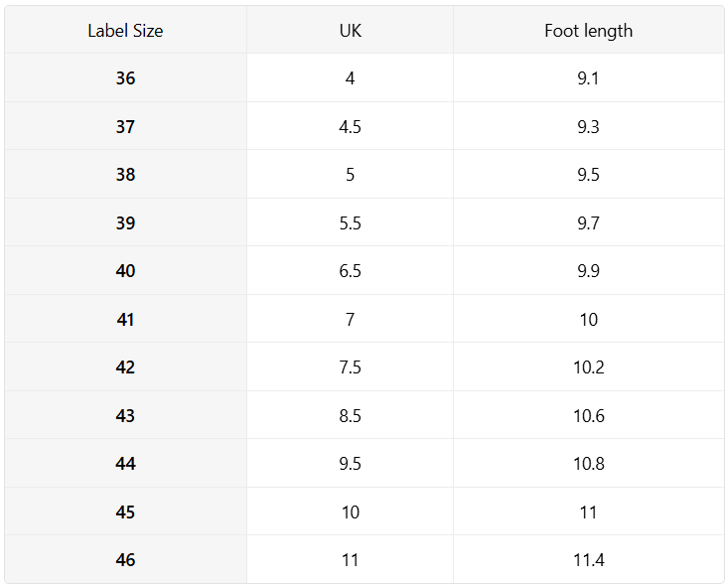728x584 pixels.
Task: Click the Foot length column header
Action: pyautogui.click(x=588, y=31)
